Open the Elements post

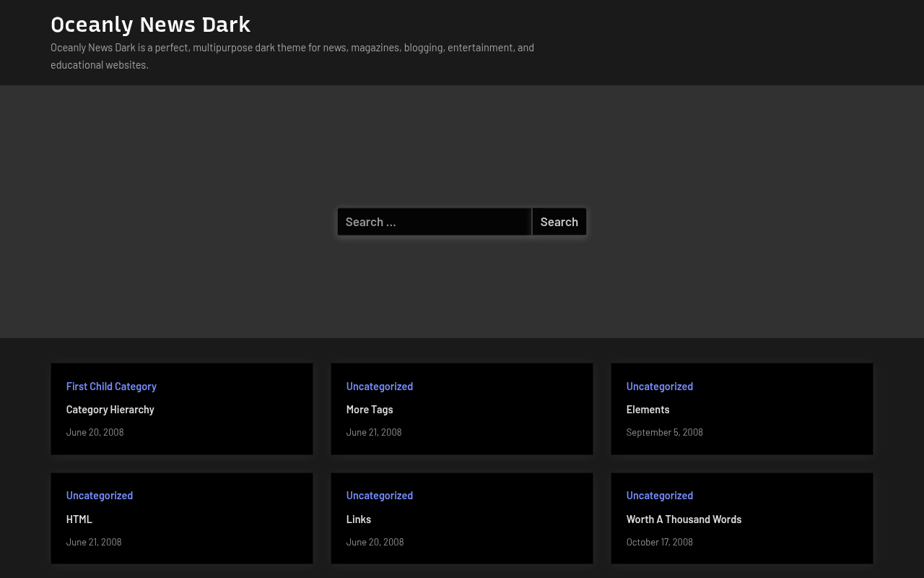tap(648, 410)
